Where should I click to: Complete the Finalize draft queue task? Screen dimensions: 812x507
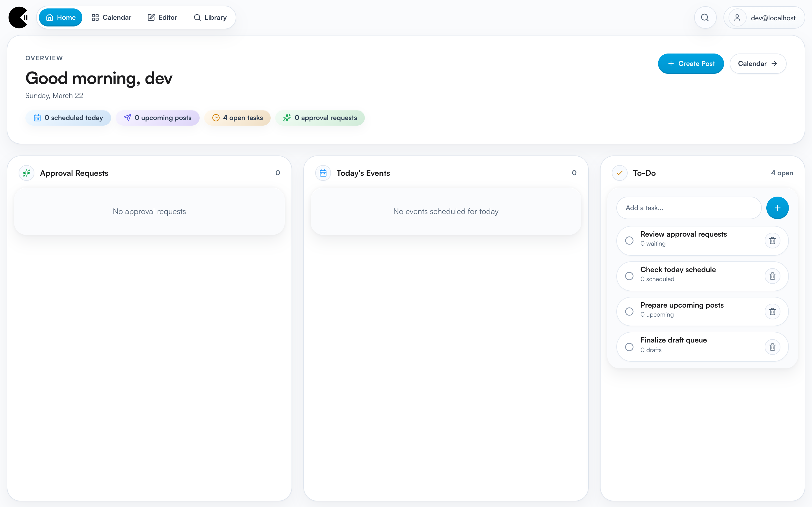pyautogui.click(x=629, y=347)
